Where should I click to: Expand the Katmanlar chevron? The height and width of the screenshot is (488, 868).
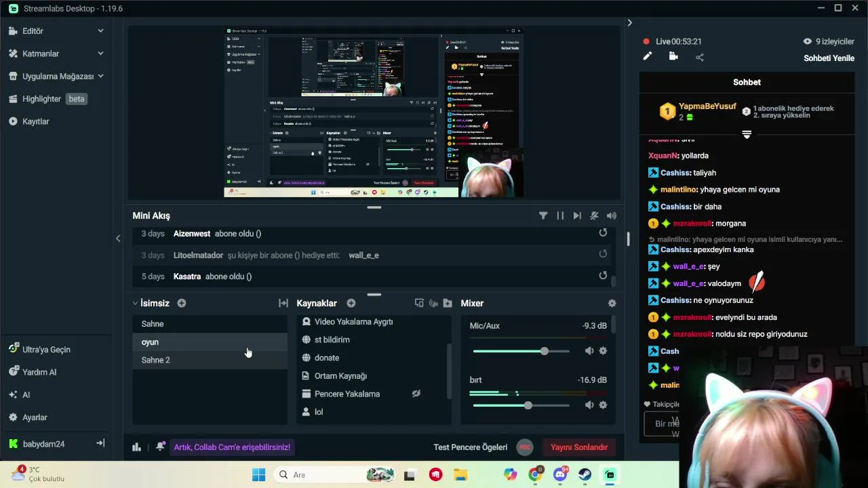[x=100, y=54]
